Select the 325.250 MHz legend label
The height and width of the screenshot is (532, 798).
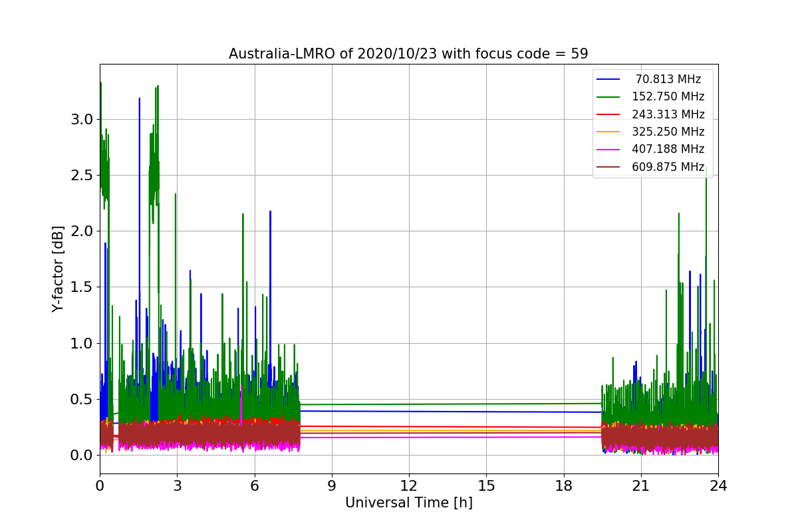[668, 132]
